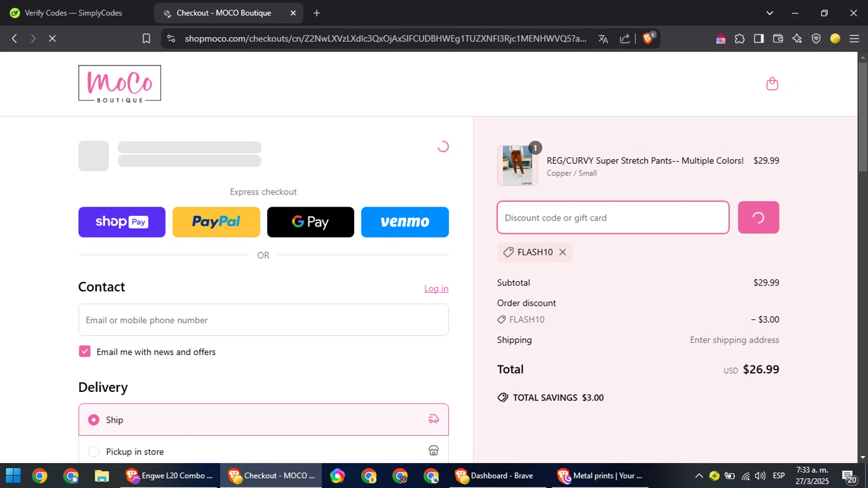Click the yellow coin extension icon
The height and width of the screenshot is (488, 868).
835,39
